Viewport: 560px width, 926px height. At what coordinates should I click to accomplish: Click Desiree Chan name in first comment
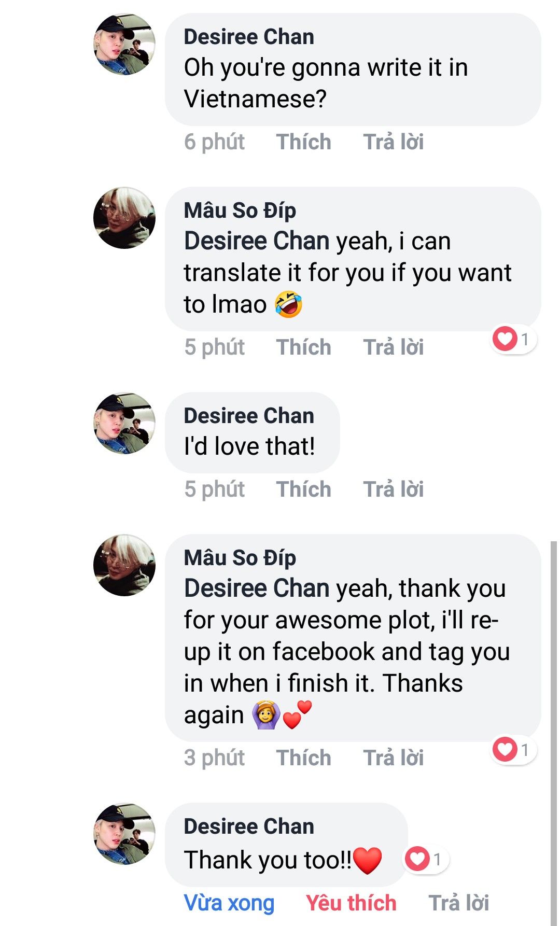(249, 37)
